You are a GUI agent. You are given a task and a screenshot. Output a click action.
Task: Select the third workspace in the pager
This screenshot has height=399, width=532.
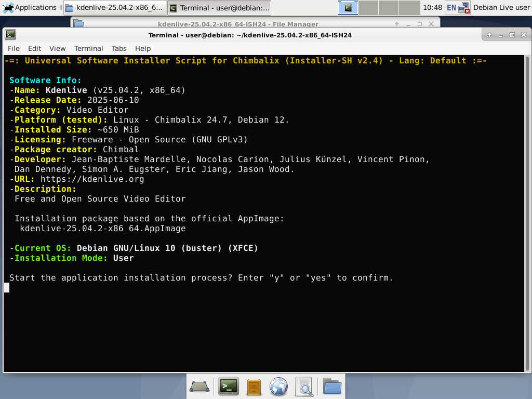pos(389,7)
